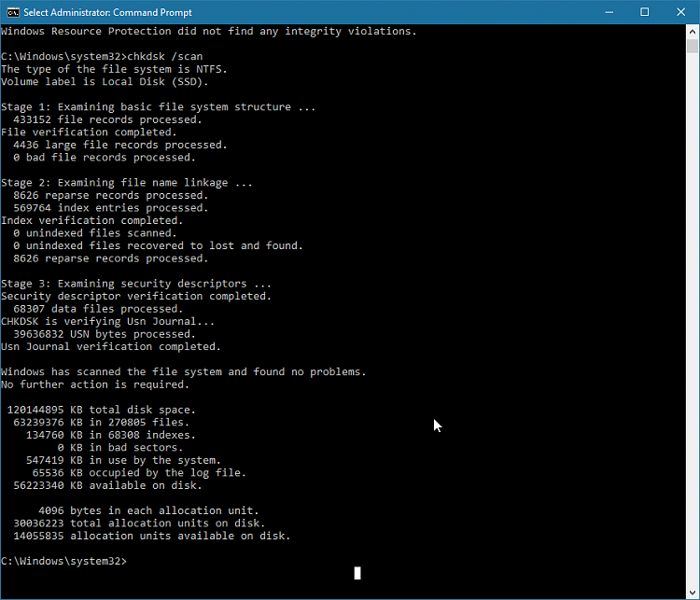Click '39636832 USN bytes processed.'
Image resolution: width=700 pixels, height=600 pixels.
pyautogui.click(x=105, y=334)
